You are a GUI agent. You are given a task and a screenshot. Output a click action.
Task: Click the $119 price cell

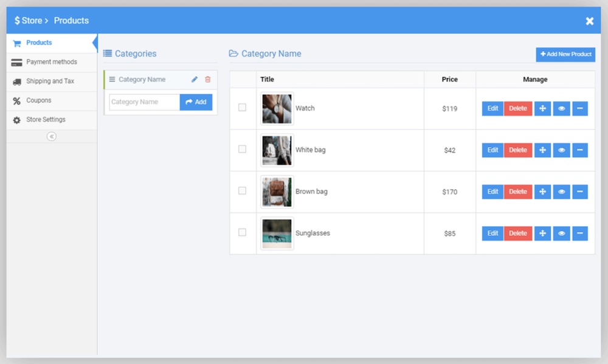point(450,109)
